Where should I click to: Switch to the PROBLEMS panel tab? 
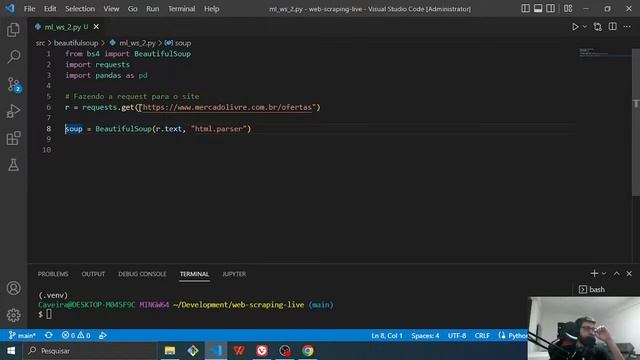(x=53, y=274)
